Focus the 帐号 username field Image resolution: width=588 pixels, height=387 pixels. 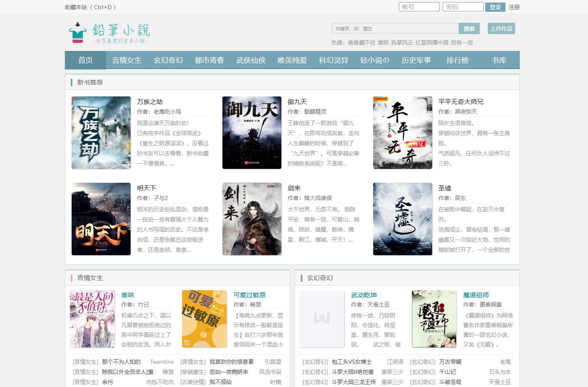click(419, 7)
